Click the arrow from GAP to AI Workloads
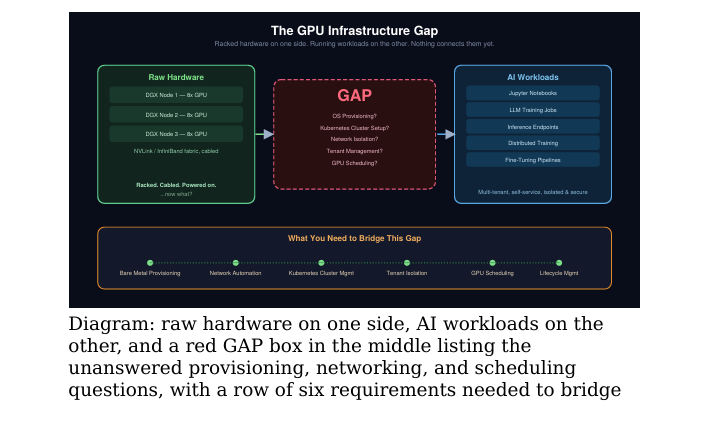 445,134
